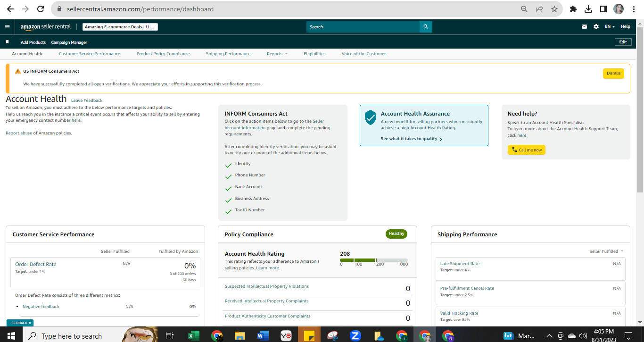Open the hamburger navigation menu

(x=7, y=27)
